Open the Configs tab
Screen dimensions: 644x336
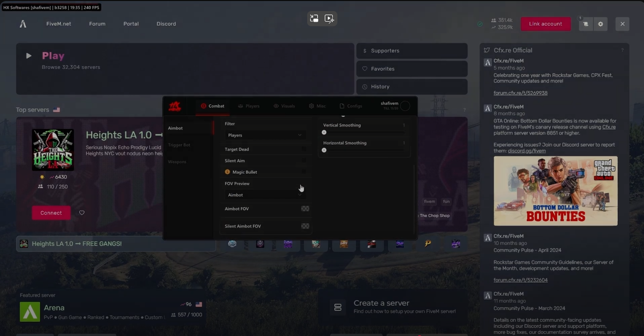click(350, 106)
